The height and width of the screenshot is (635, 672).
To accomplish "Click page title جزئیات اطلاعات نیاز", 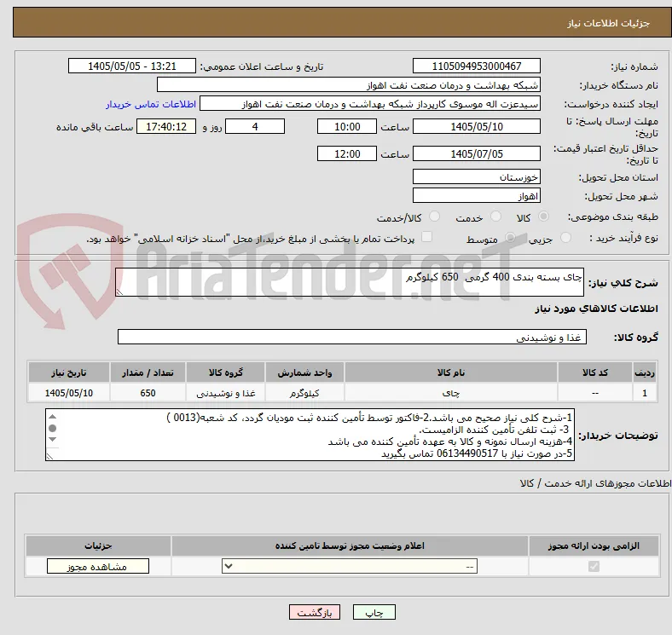I will [609, 23].
